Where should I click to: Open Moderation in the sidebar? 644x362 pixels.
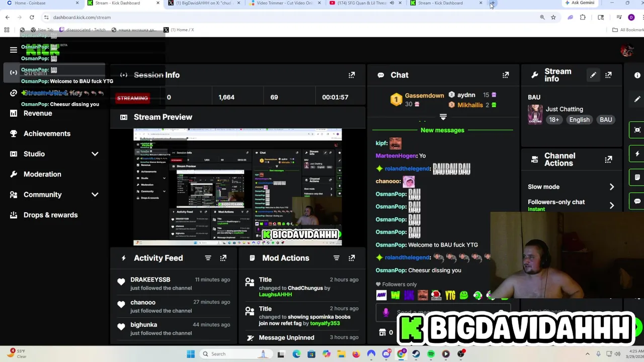coord(42,174)
